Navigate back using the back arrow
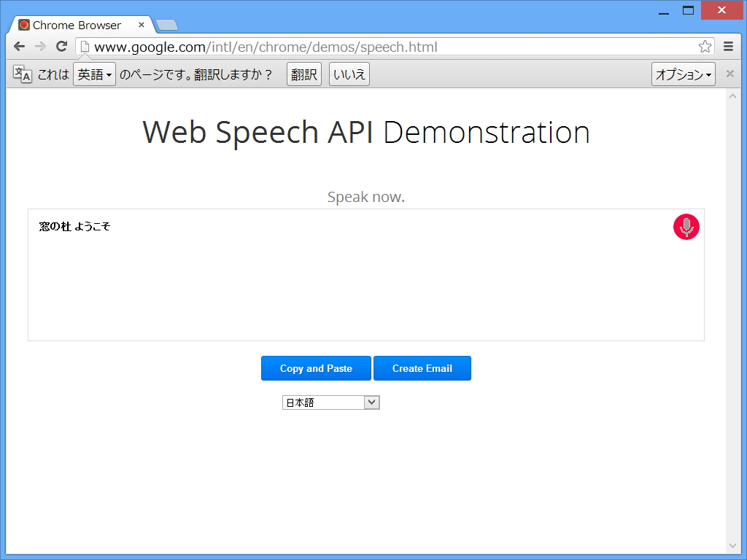 point(20,45)
